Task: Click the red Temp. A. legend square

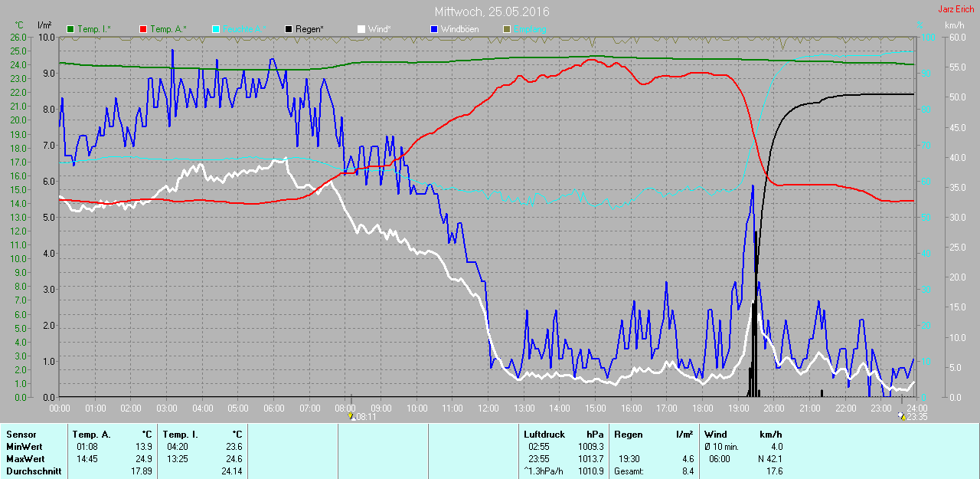Action: pyautogui.click(x=143, y=29)
